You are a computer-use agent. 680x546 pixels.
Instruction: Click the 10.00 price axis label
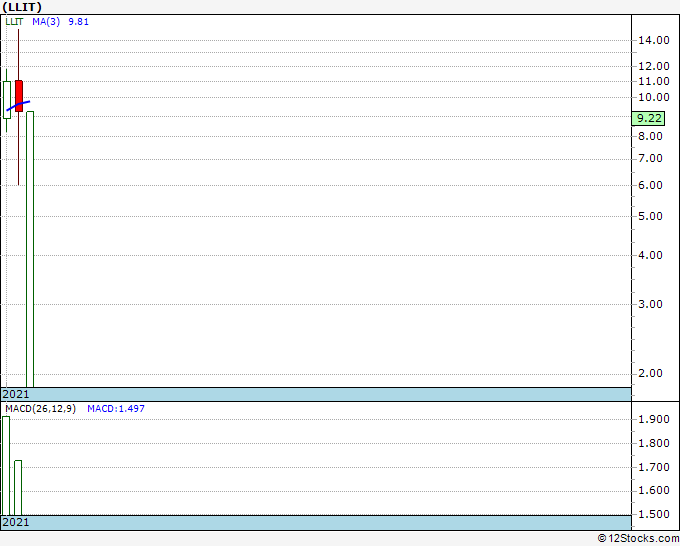pos(654,97)
